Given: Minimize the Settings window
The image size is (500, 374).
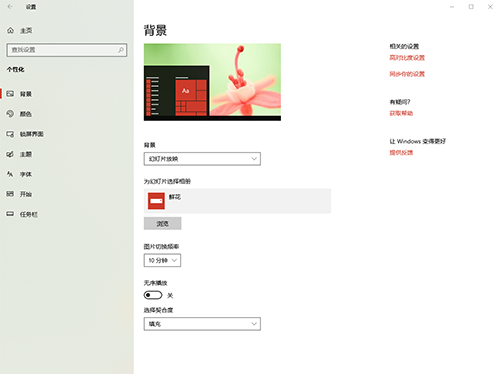Looking at the screenshot, I should [452, 7].
